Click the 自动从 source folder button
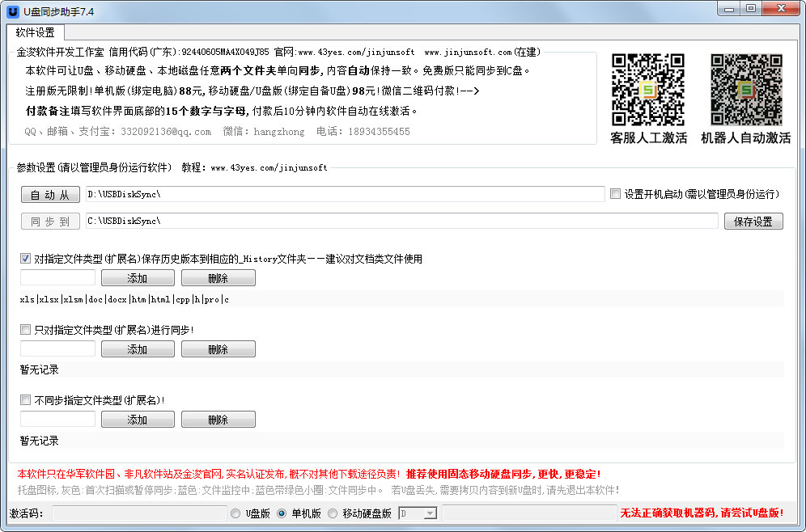The width and height of the screenshot is (806, 532). pyautogui.click(x=50, y=195)
